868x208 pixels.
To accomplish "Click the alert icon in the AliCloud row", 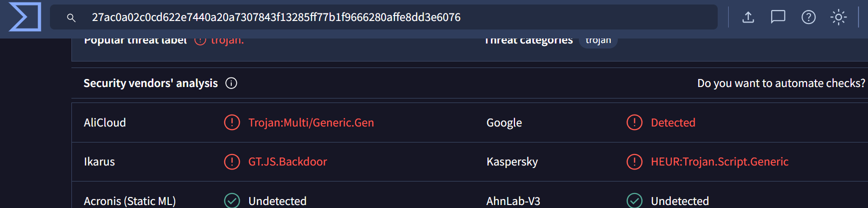I will [232, 122].
